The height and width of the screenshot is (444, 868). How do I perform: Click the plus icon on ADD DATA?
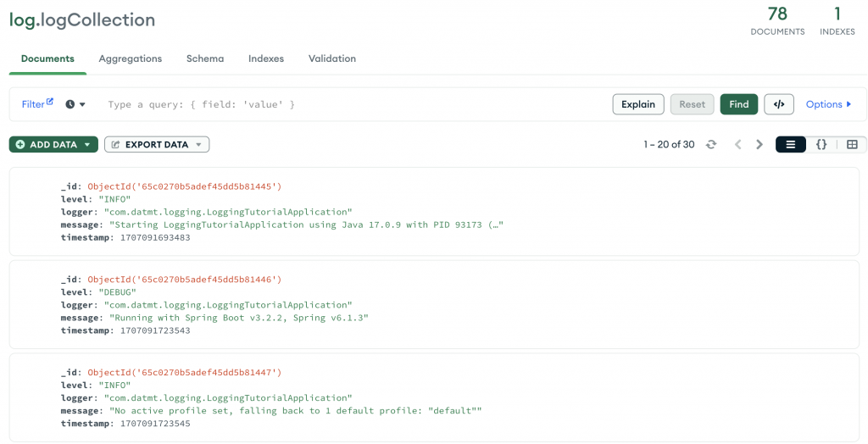[x=20, y=145]
